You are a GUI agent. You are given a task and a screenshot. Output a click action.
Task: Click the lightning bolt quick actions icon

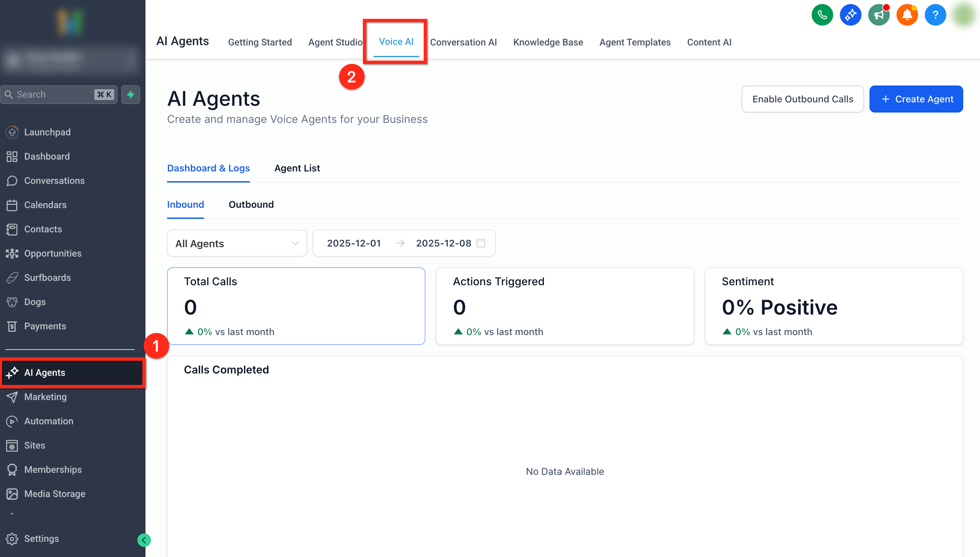pyautogui.click(x=130, y=95)
